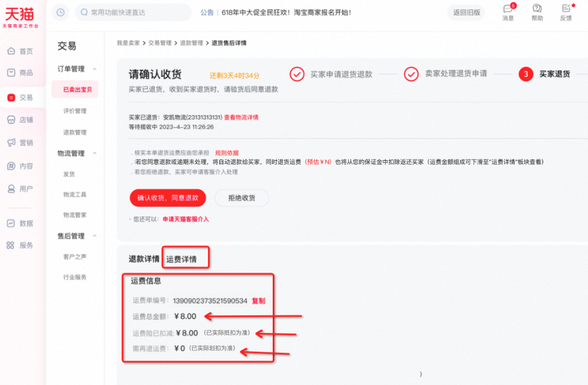Switch to the 运费详情 tab
Image resolution: width=588 pixels, height=385 pixels.
[x=185, y=257]
